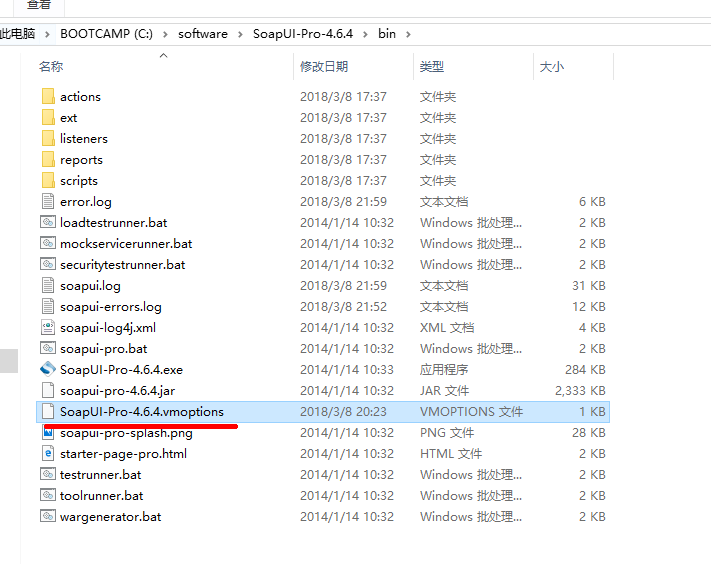711x564 pixels.
Task: Click the error.log text file icon
Action: tap(48, 201)
